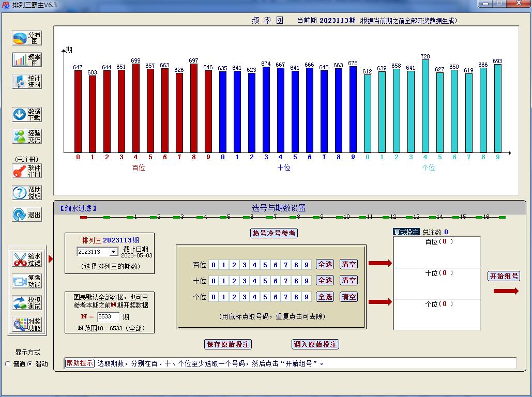Select the 普通 display mode radio button
This screenshot has width=532, height=397.
[x=8, y=364]
